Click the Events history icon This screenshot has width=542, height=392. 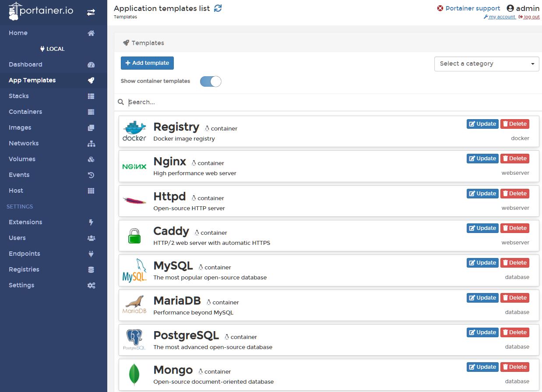[x=91, y=175]
